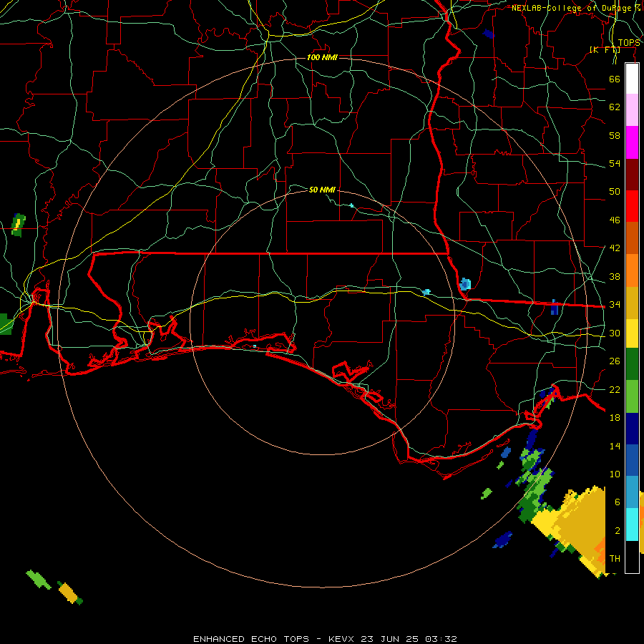Click the "6" legend value
This screenshot has height=644, width=644.
[617, 502]
